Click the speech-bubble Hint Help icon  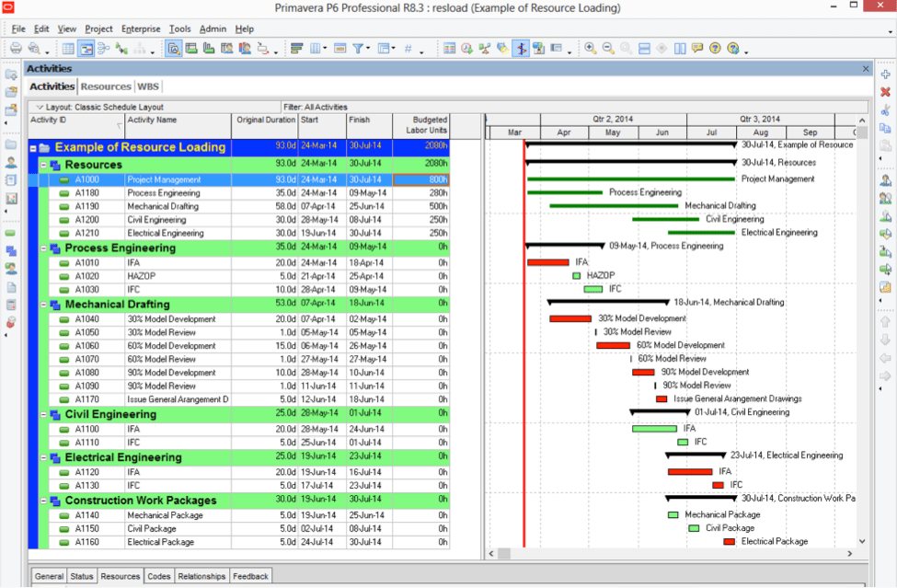(x=697, y=49)
